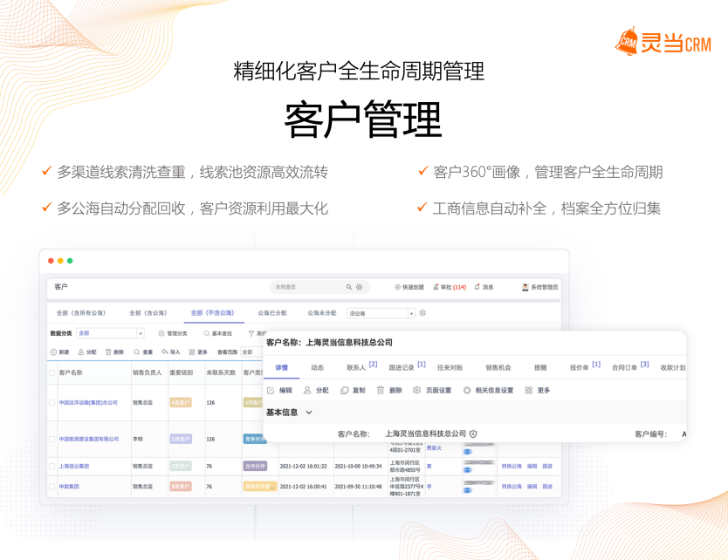This screenshot has width=728, height=560.
Task: Tick the checkbox for 中国远洋运输(集团)总公司 row
Action: coord(53,403)
